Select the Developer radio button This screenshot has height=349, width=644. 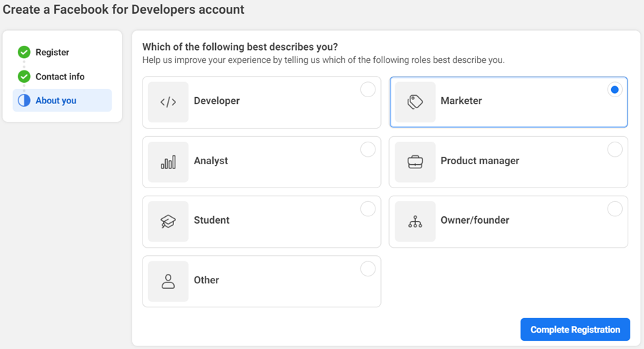[368, 90]
